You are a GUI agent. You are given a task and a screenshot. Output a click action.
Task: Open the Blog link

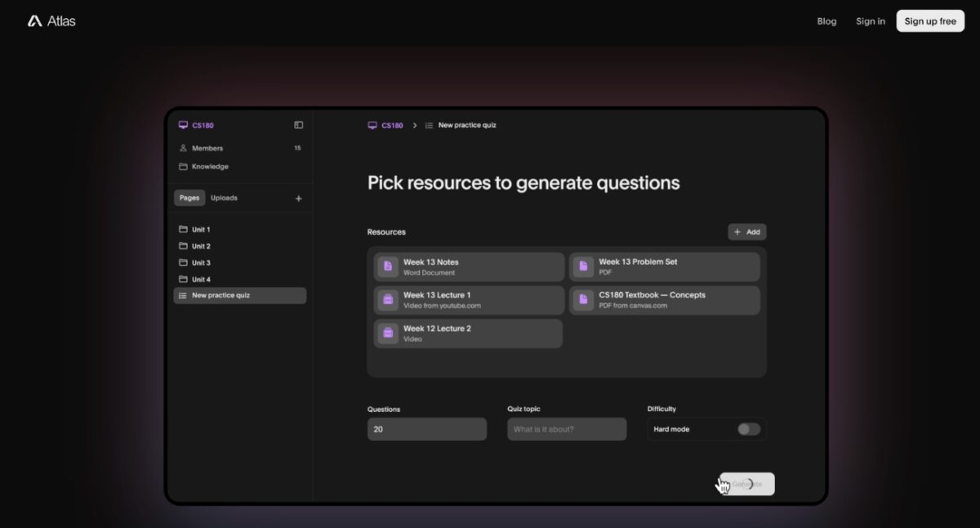(x=826, y=21)
